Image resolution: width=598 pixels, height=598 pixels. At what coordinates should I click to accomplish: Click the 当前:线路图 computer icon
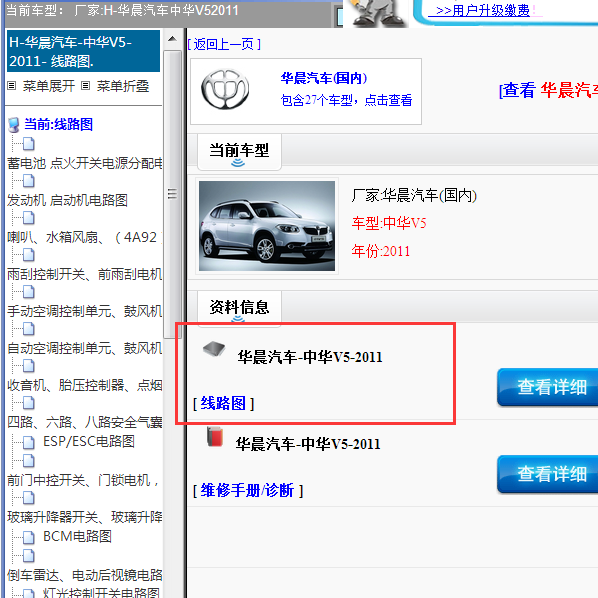coord(14,125)
